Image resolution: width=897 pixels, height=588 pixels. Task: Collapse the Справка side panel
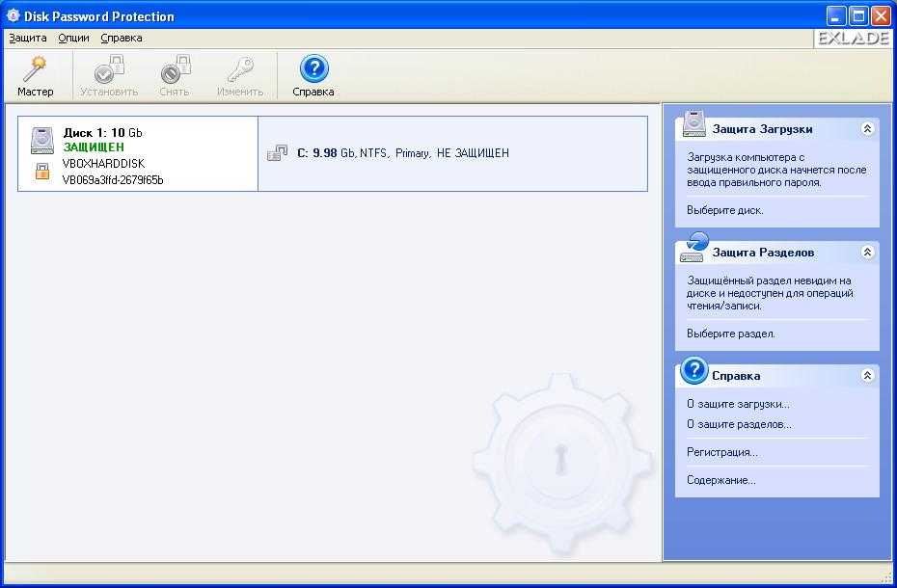[867, 376]
